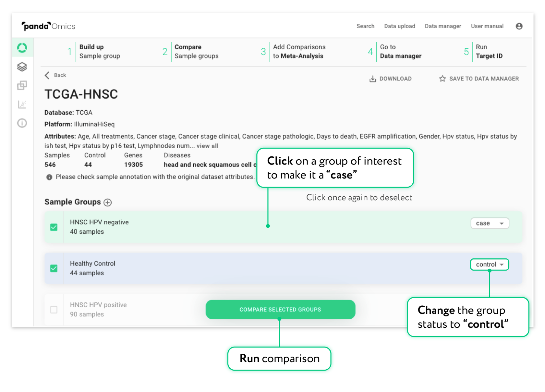Open User manual in top navigation
This screenshot has height=392, width=545.
tap(487, 26)
